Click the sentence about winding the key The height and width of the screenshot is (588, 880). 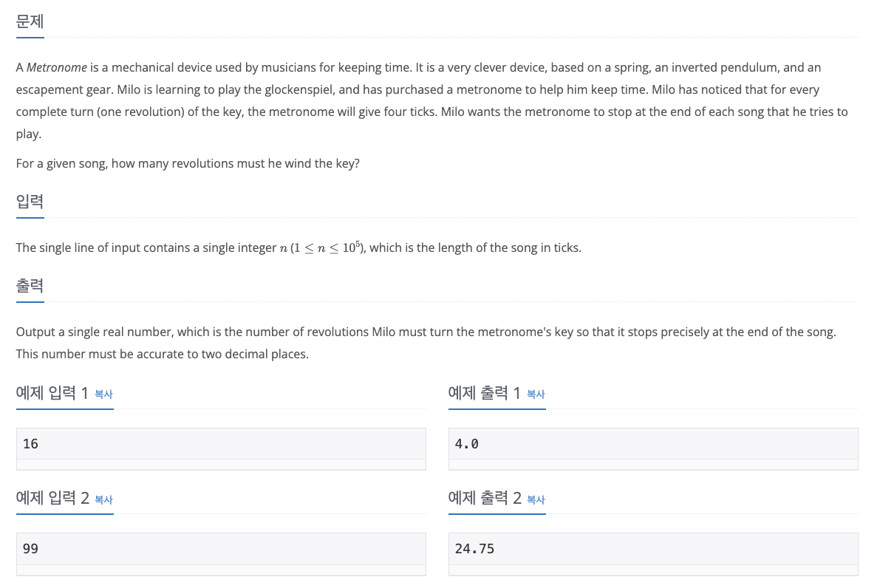[x=188, y=164]
